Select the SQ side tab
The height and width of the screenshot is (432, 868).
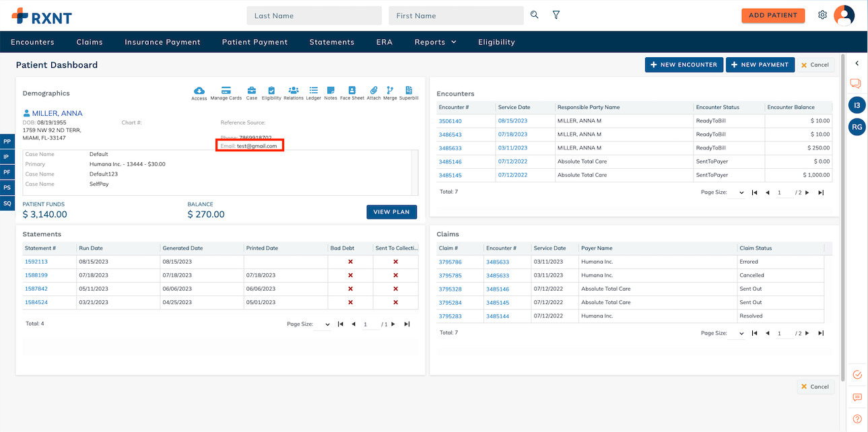7,203
